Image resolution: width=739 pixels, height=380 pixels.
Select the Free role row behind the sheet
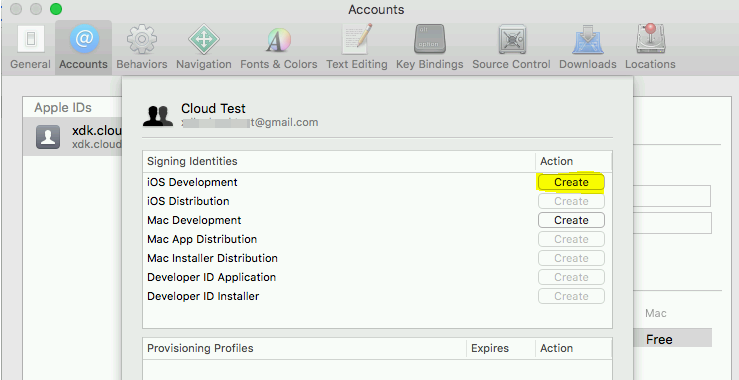(x=673, y=339)
